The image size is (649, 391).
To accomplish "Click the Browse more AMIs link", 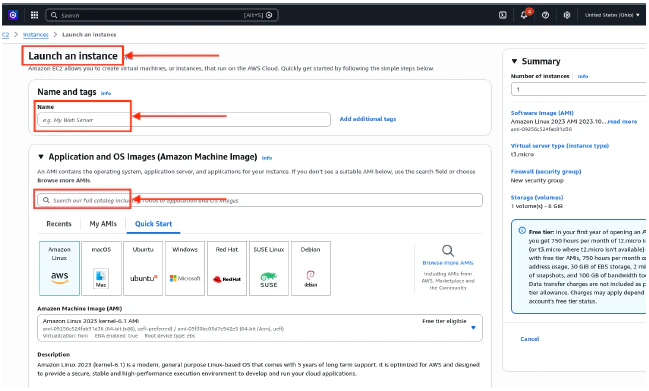I will click(x=448, y=263).
